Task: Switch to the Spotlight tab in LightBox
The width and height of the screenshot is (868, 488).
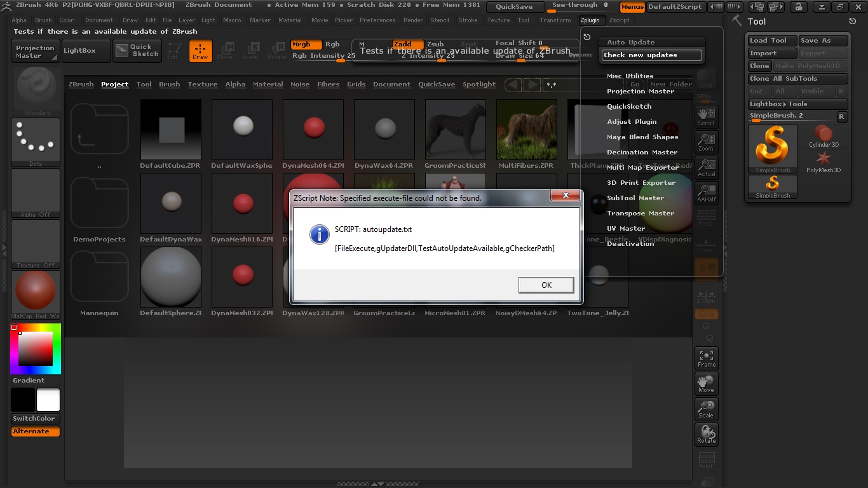Action: tap(479, 85)
